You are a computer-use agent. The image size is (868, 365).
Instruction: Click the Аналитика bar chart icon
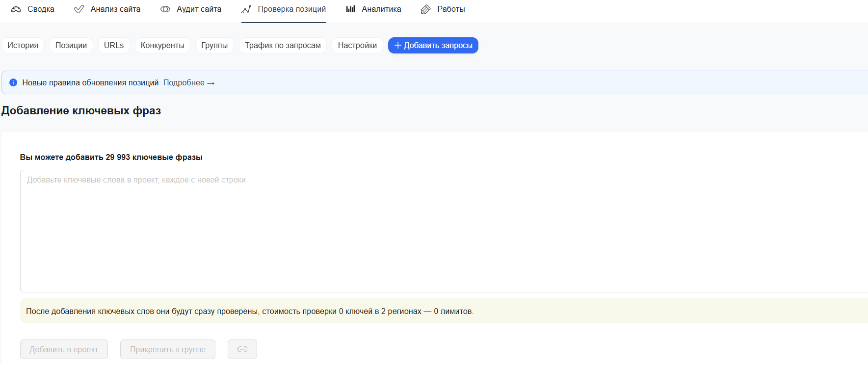click(350, 9)
